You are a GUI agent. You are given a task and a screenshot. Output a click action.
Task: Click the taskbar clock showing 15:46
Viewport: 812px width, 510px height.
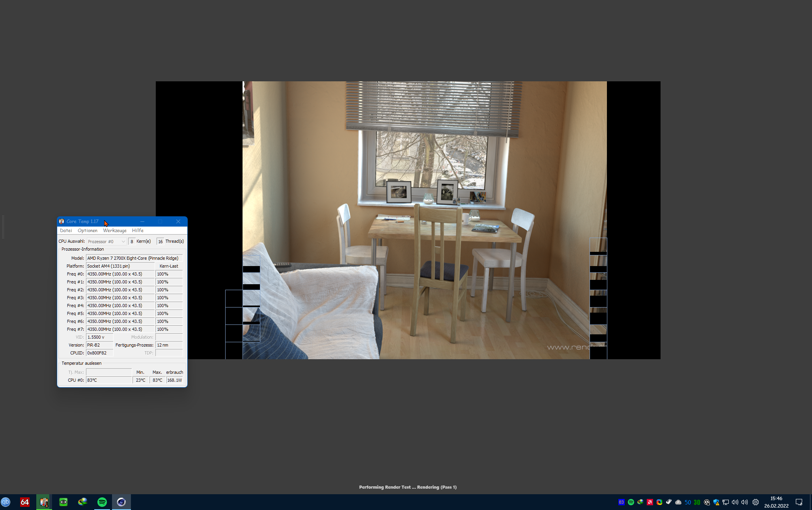coord(776,502)
